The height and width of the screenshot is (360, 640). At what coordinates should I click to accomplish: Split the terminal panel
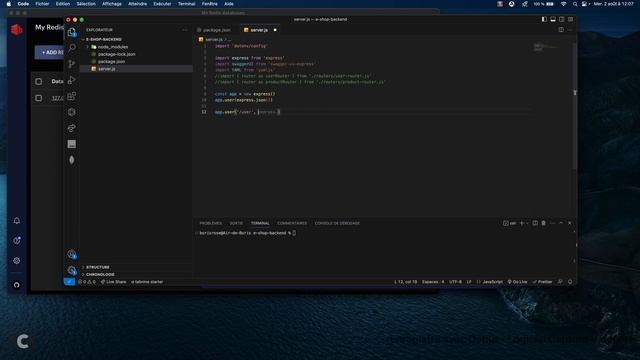click(535, 223)
